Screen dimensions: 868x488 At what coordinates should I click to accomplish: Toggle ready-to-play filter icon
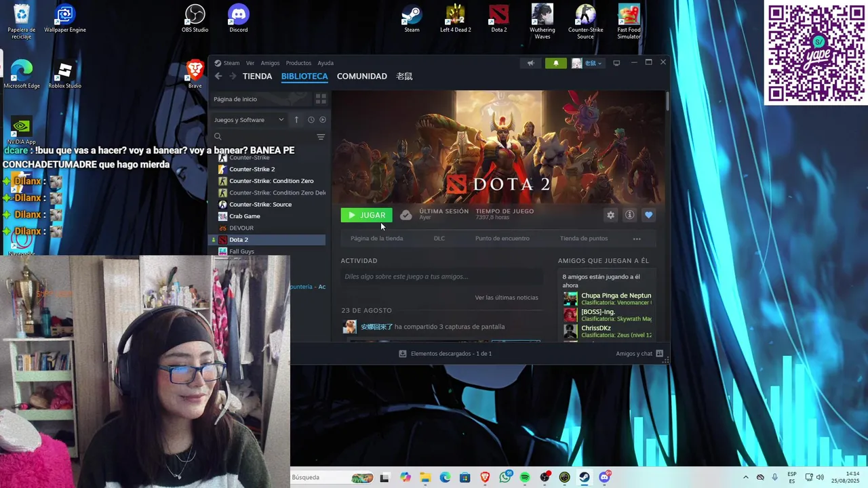click(323, 120)
